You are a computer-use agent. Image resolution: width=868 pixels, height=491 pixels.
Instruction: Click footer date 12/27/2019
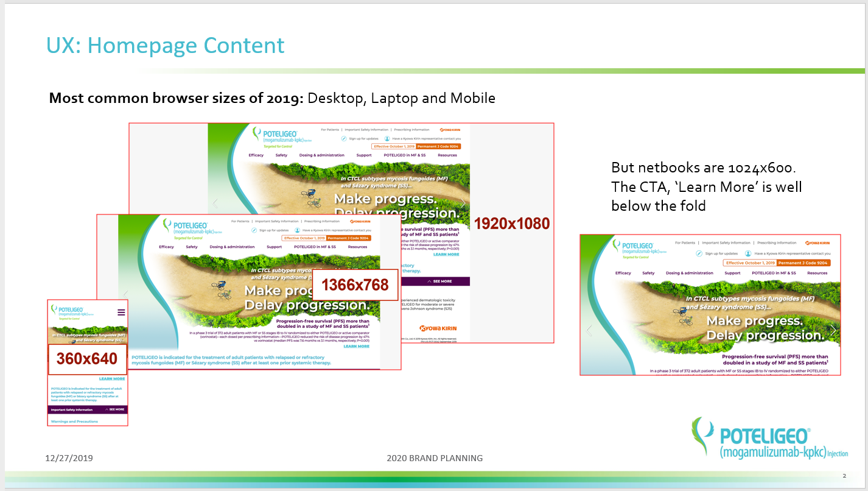70,457
